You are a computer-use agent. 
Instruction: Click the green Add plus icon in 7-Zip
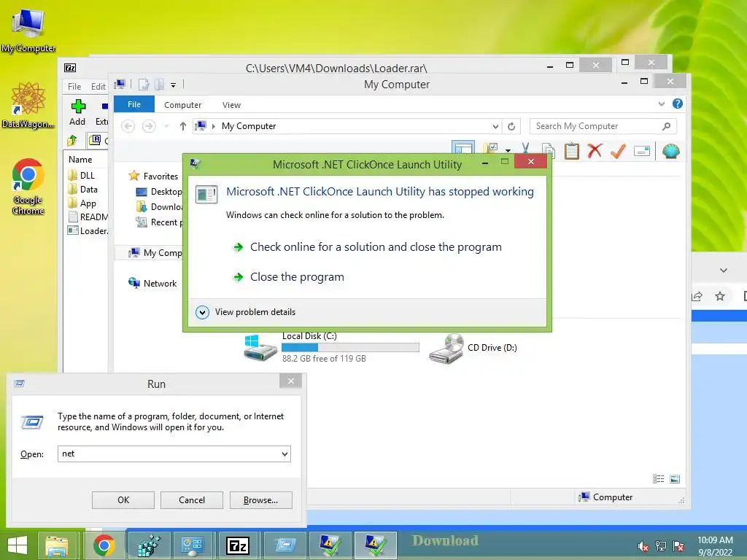[x=78, y=106]
